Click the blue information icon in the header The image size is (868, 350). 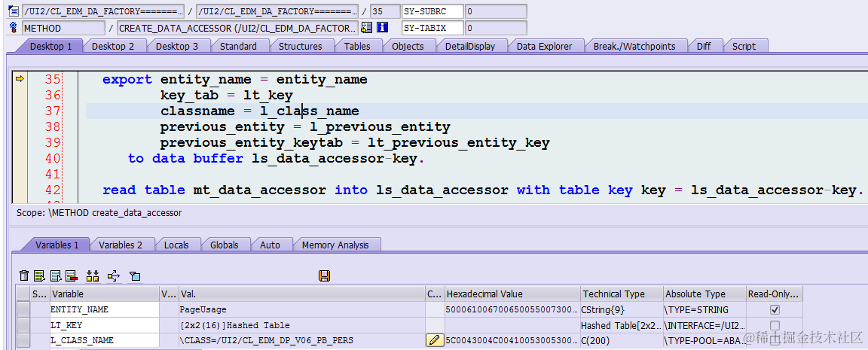tap(383, 28)
